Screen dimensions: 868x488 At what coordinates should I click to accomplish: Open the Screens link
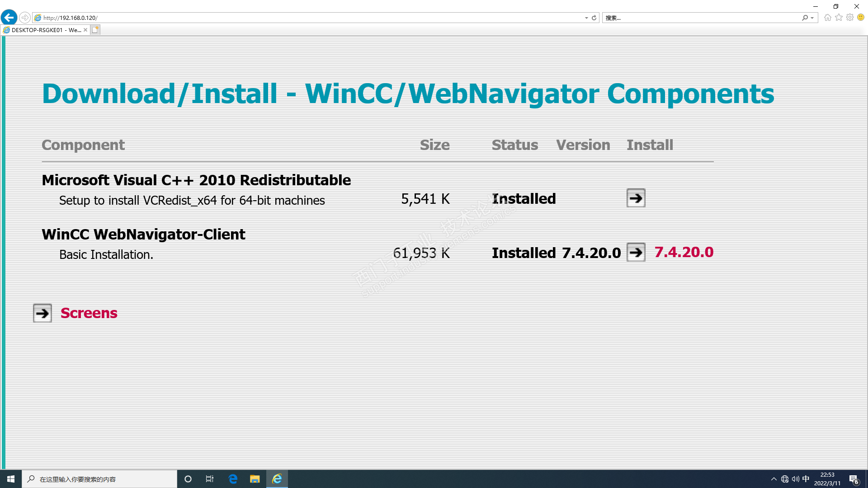coord(89,313)
